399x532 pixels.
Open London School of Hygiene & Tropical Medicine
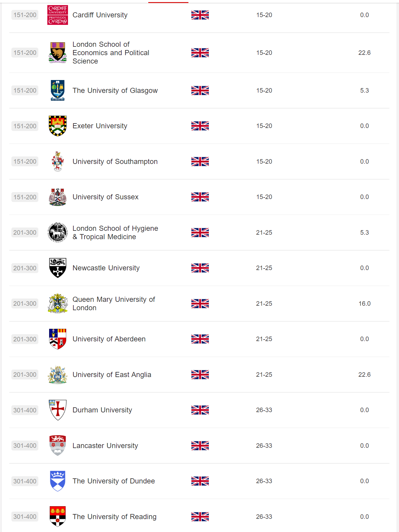pyautogui.click(x=115, y=233)
